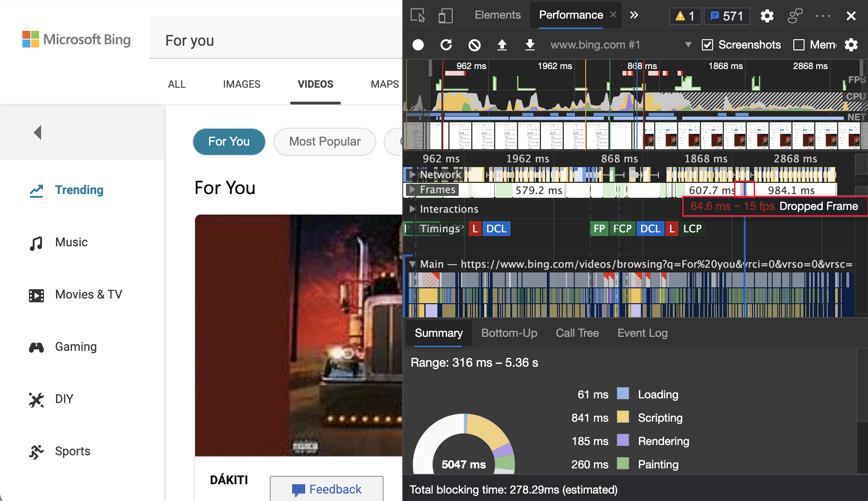Image resolution: width=868 pixels, height=501 pixels.
Task: Click the reload and record icon
Action: (x=446, y=45)
